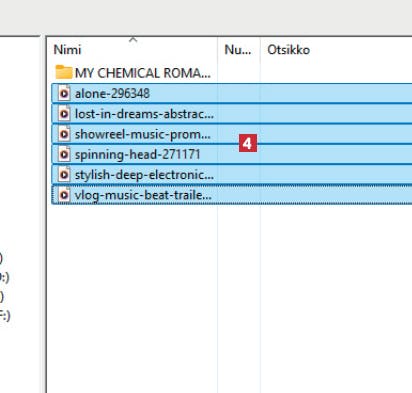Click the vlog-music-beat-traile... file icon
The image size is (412, 393).
click(x=64, y=195)
